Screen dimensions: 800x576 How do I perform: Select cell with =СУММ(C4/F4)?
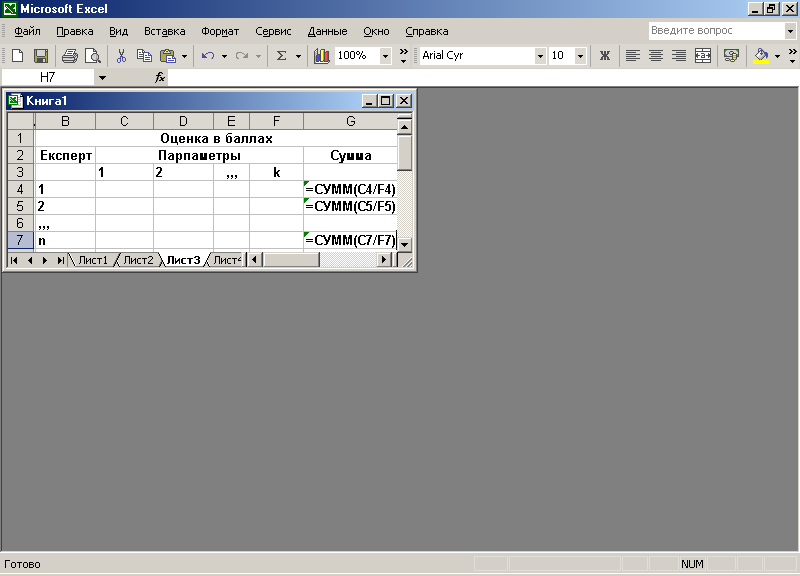point(350,189)
